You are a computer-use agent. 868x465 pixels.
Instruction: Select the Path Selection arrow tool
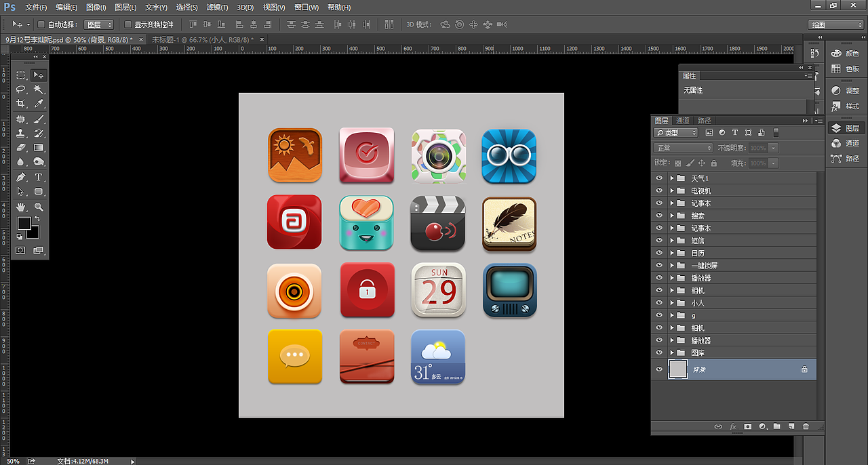click(x=21, y=191)
